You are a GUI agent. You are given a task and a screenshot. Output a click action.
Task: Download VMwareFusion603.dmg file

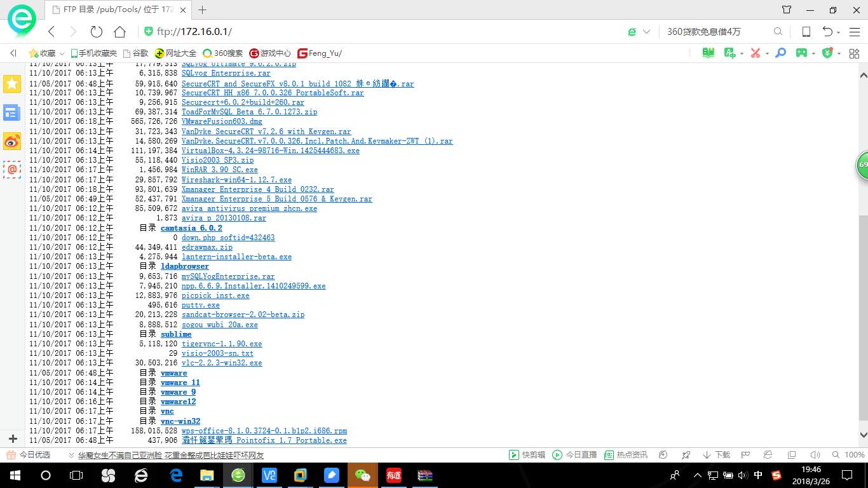pyautogui.click(x=222, y=121)
